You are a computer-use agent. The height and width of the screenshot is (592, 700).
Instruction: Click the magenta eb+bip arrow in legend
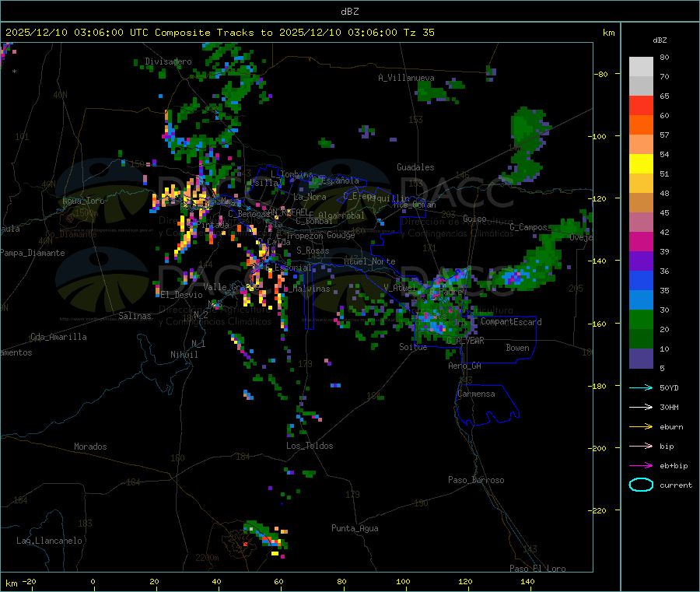[641, 466]
